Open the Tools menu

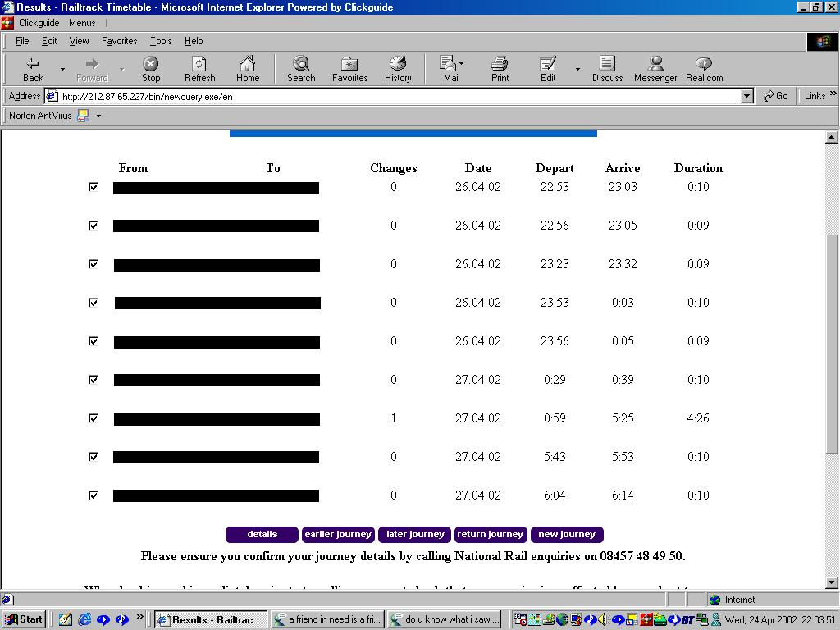161,41
